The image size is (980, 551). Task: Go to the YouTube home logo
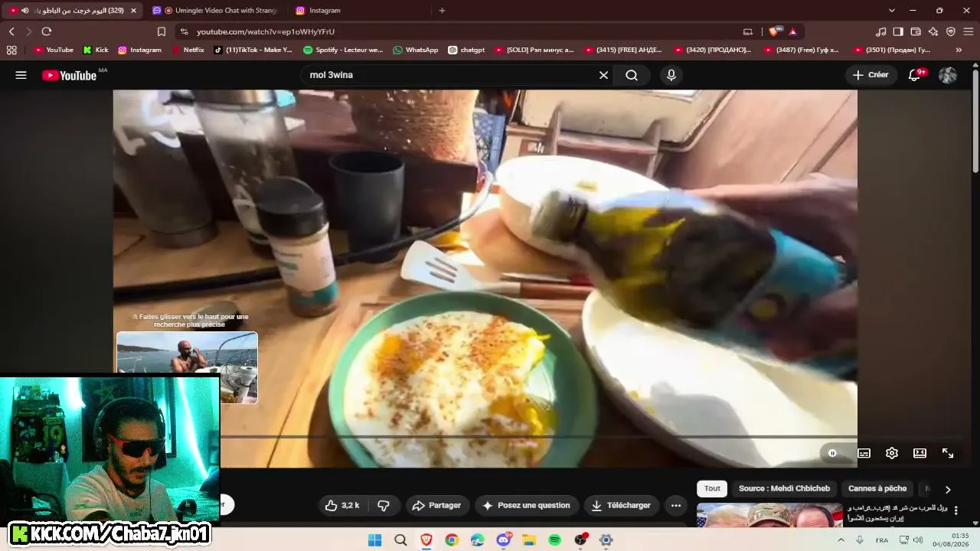point(69,75)
